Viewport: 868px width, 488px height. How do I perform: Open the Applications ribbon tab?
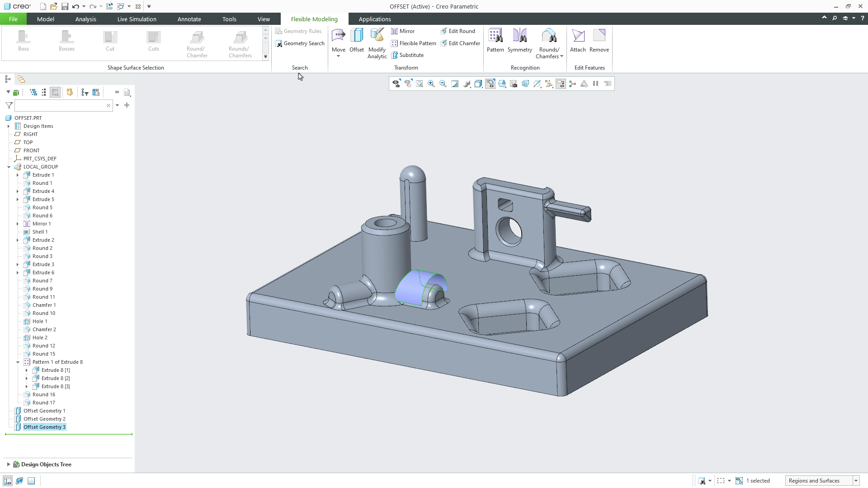coord(375,19)
